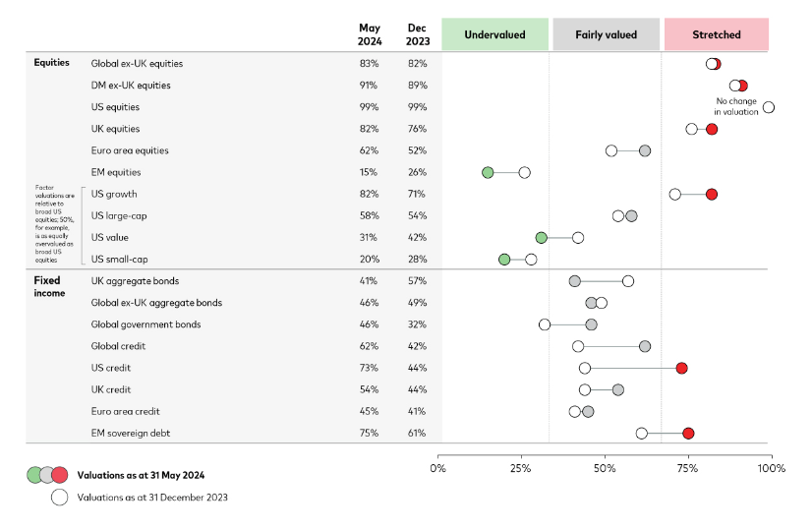Select the red US growth May 2024 marker

coord(712,194)
